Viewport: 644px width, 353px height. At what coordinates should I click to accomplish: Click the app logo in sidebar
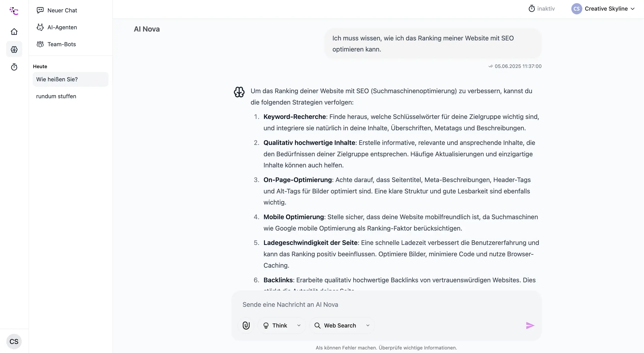coord(14,11)
